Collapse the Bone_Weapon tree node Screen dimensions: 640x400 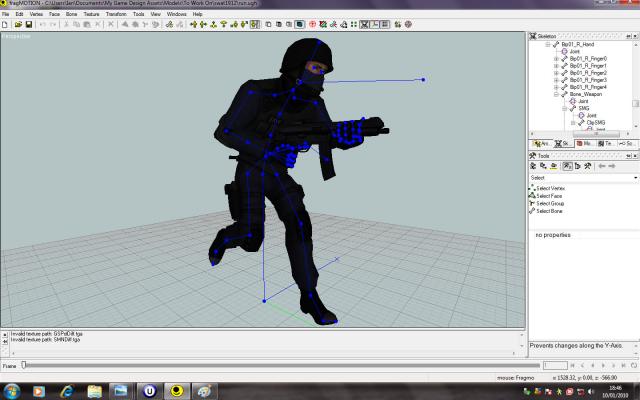pyautogui.click(x=556, y=94)
